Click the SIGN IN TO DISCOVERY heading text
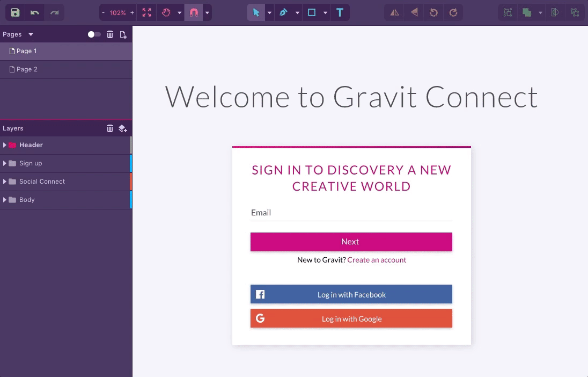Viewport: 588px width, 377px height. 351,178
